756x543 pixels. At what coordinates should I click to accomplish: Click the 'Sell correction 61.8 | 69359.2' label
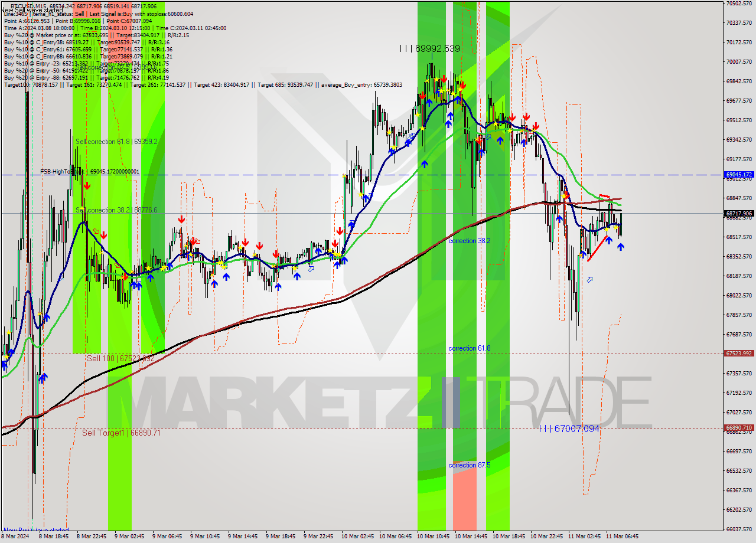point(116,142)
